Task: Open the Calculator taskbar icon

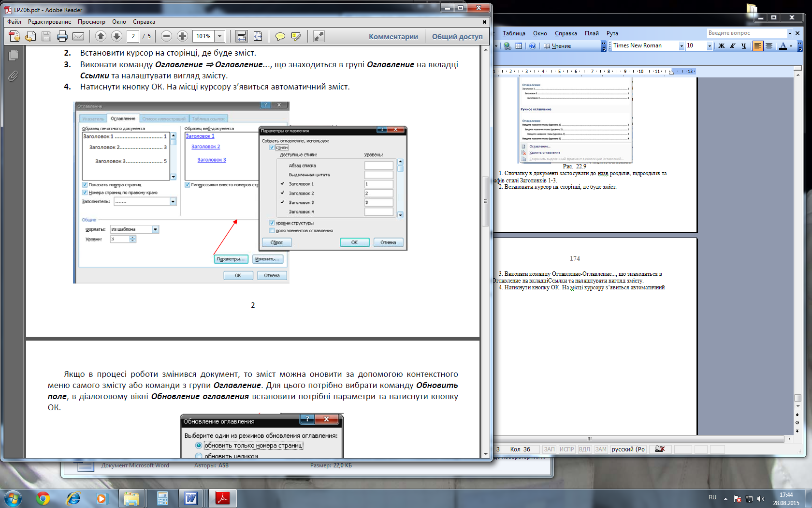Action: click(162, 498)
